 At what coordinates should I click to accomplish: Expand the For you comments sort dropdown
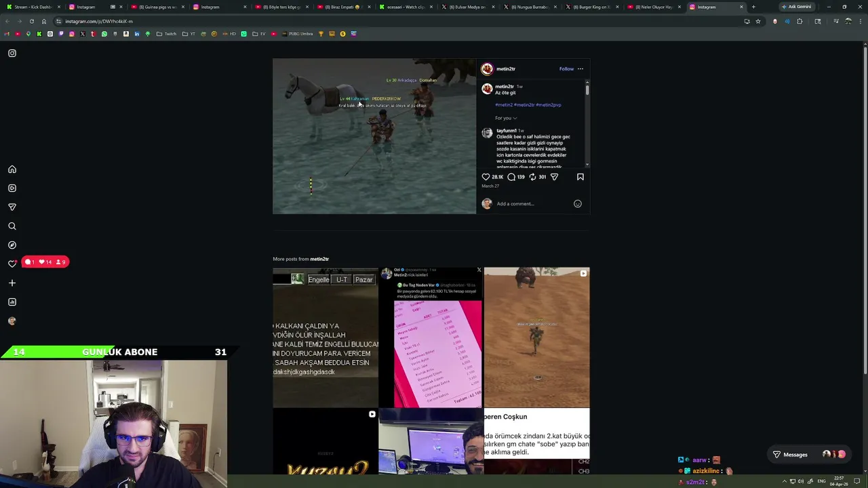point(506,118)
